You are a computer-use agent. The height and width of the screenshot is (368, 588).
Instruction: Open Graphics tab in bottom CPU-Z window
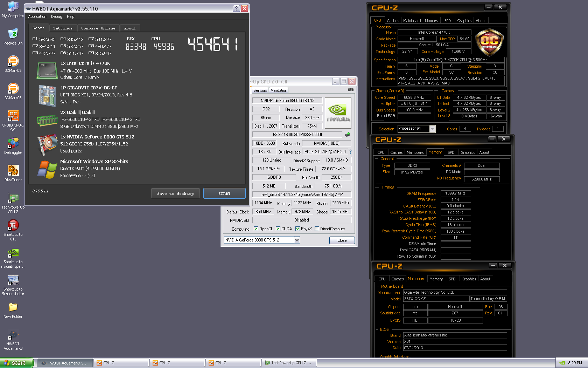(x=469, y=279)
